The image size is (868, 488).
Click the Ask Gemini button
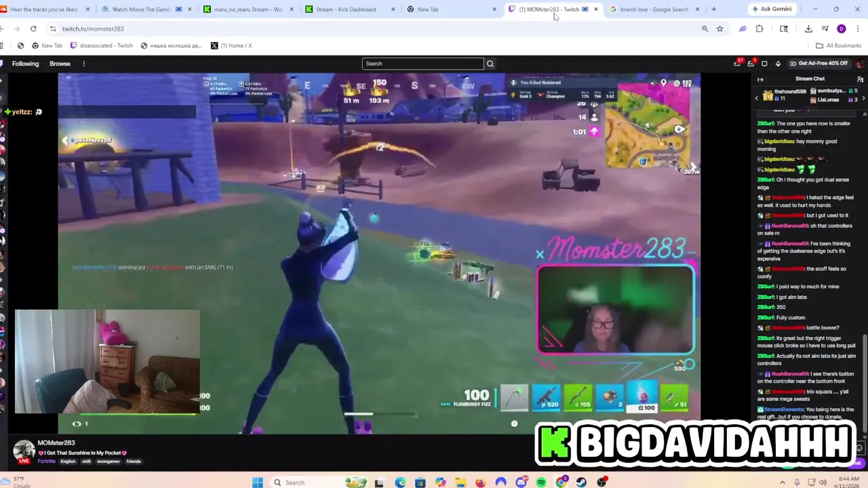(x=772, y=9)
